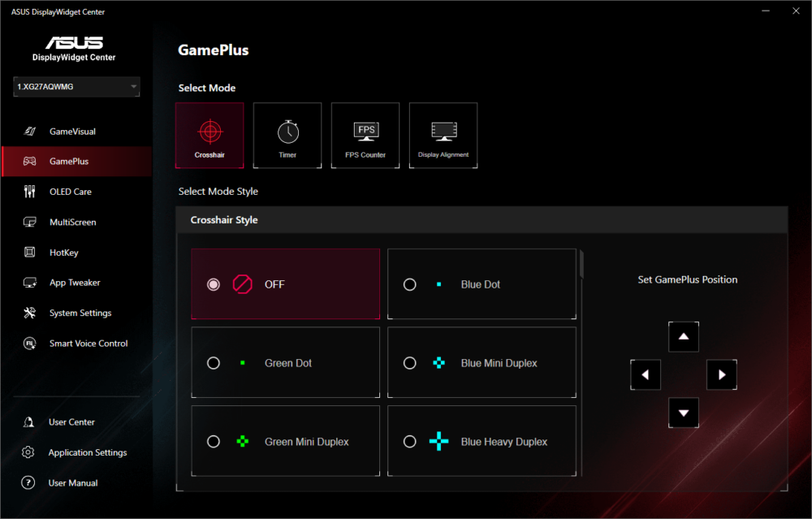Open the GameVisual section
Image resolution: width=812 pixels, height=519 pixels.
[72, 132]
